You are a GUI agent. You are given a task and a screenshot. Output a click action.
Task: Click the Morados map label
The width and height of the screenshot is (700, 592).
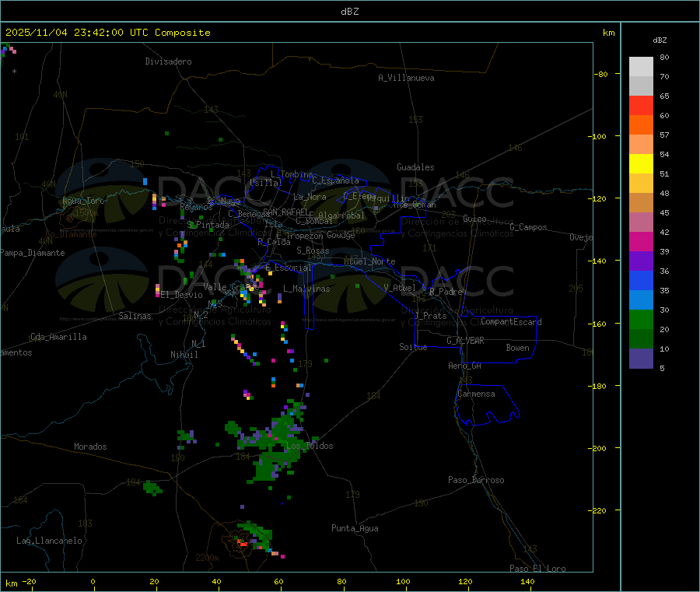click(x=90, y=447)
